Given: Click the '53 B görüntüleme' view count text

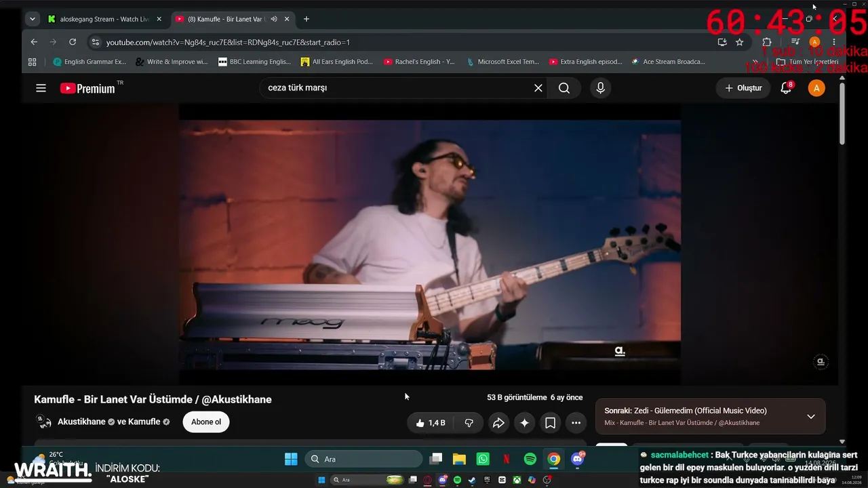Looking at the screenshot, I should coord(517,397).
